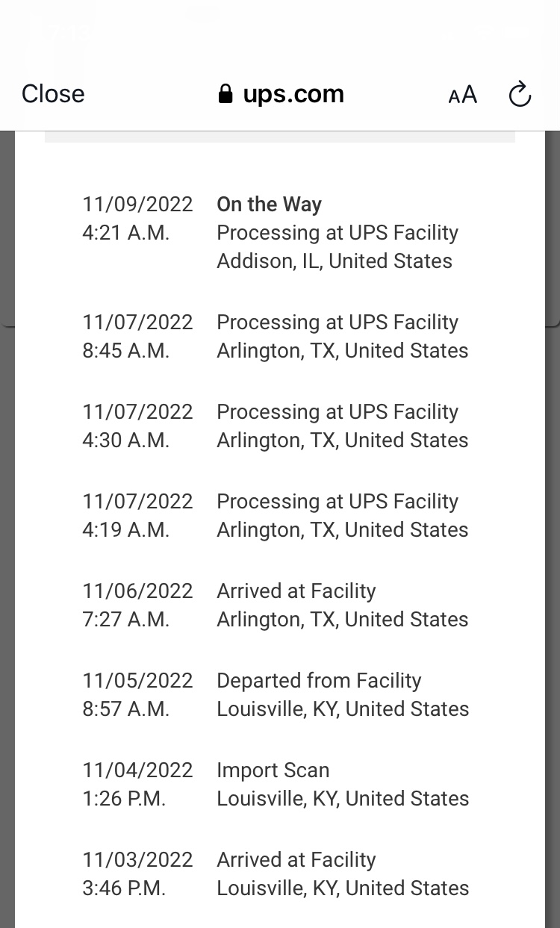Viewport: 560px width, 928px height.
Task: Tap the 11/03/2022 date entry
Action: tap(137, 860)
